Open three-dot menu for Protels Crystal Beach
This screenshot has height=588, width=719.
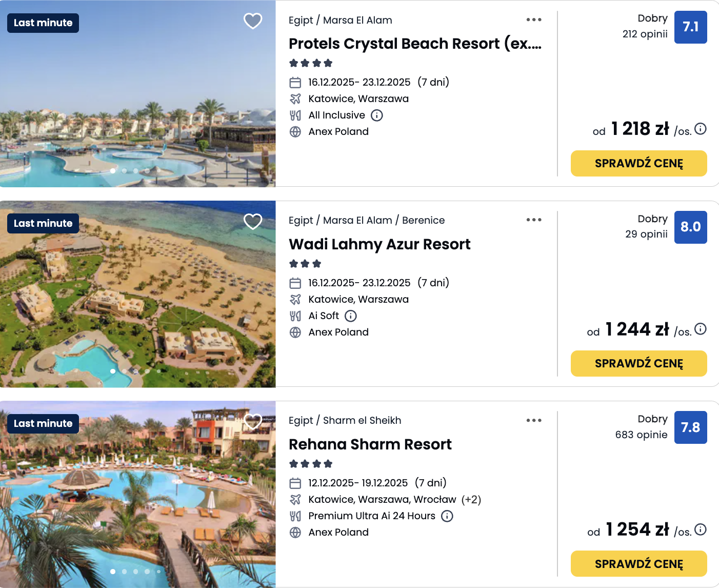click(534, 19)
